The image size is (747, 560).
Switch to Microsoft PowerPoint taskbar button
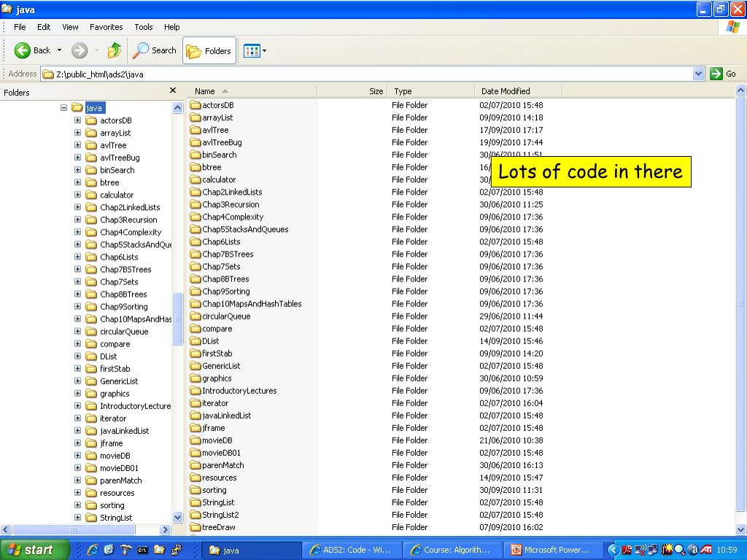[551, 550]
